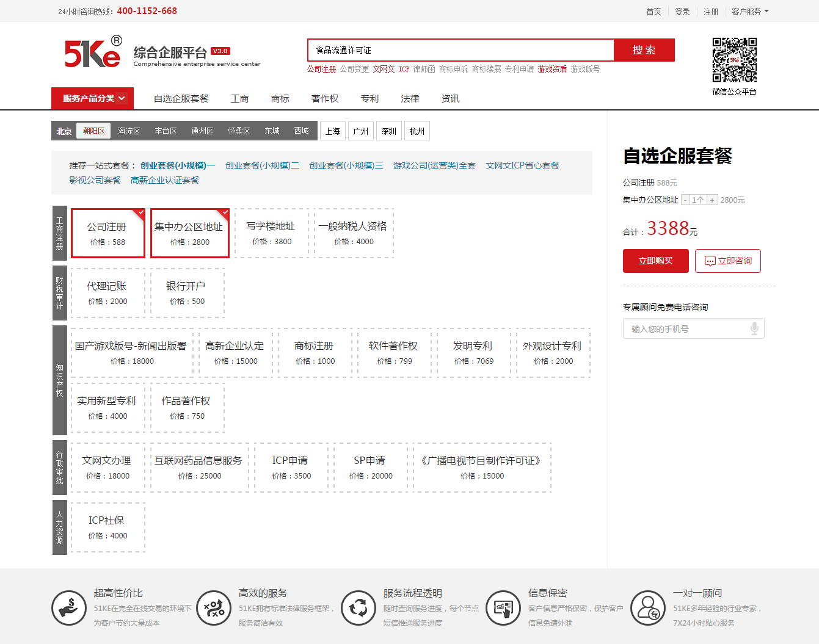Select the 发明专利 service card
This screenshot has width=819, height=644.
click(x=474, y=353)
